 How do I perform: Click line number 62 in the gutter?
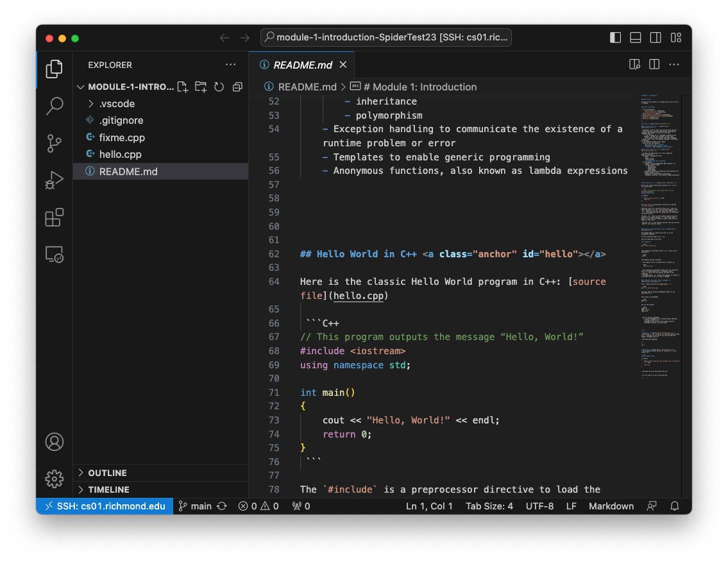(274, 254)
